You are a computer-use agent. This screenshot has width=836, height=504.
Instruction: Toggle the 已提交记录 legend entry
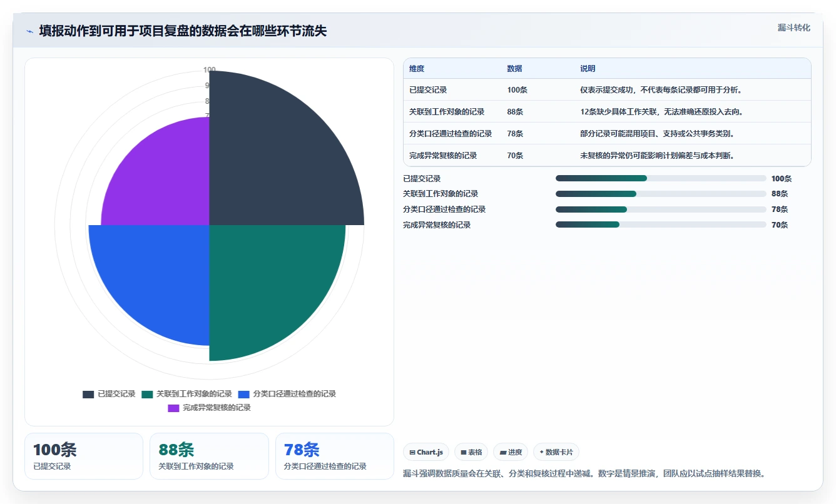[x=109, y=394]
